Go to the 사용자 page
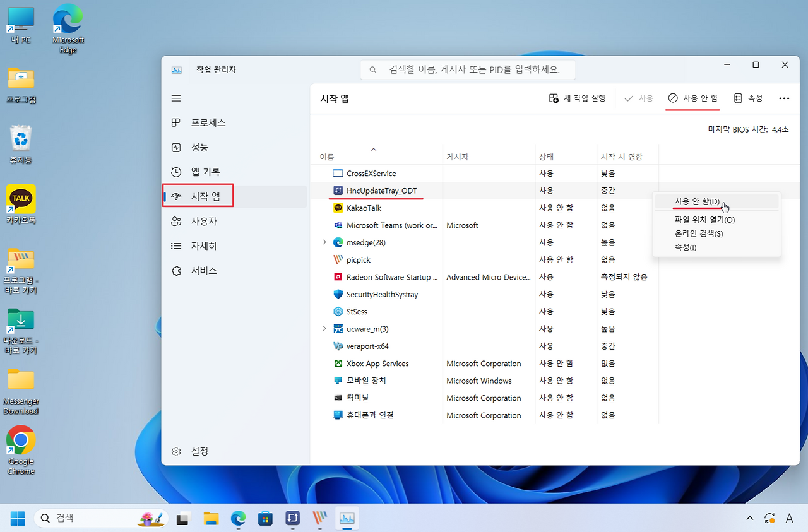This screenshot has width=808, height=532. (x=235, y=221)
